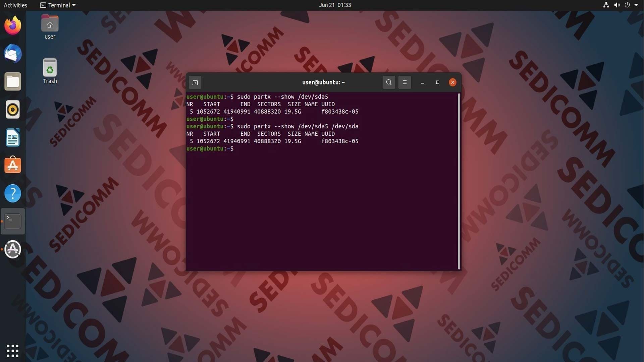Launch Rhythmbox music player

(13, 110)
